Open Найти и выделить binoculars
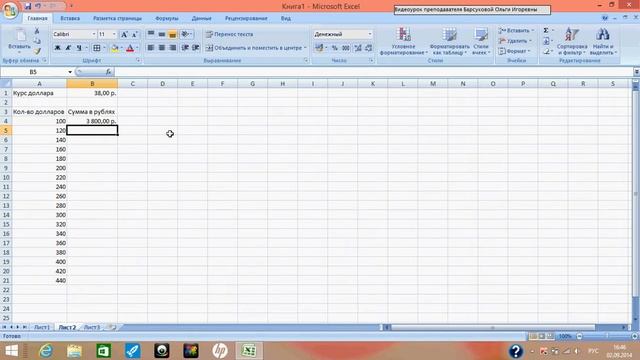Image resolution: width=640 pixels, height=360 pixels. click(603, 41)
